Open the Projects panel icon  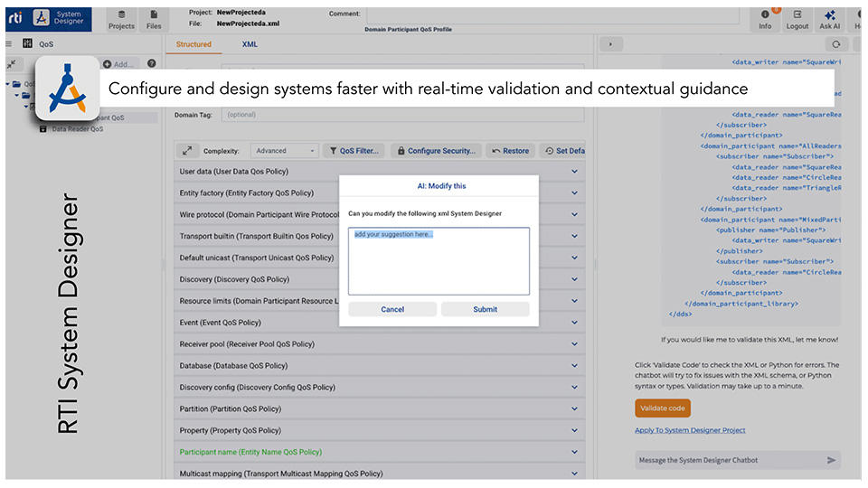(121, 18)
